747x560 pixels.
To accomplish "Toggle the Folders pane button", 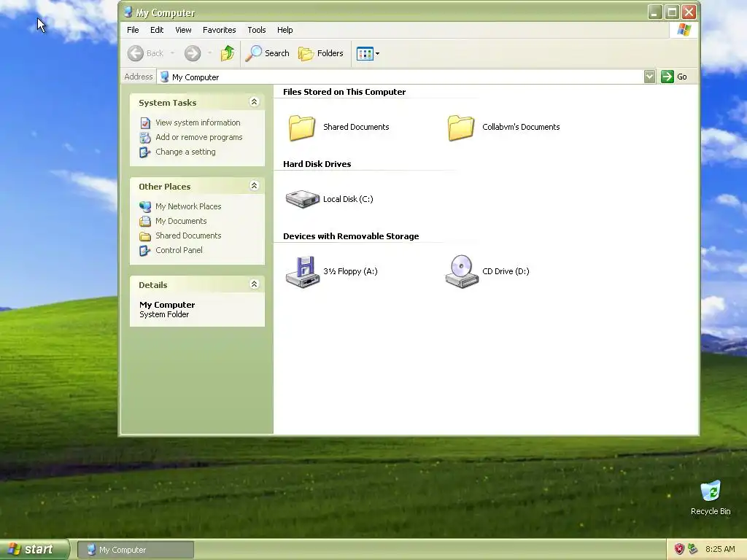I will (x=321, y=53).
